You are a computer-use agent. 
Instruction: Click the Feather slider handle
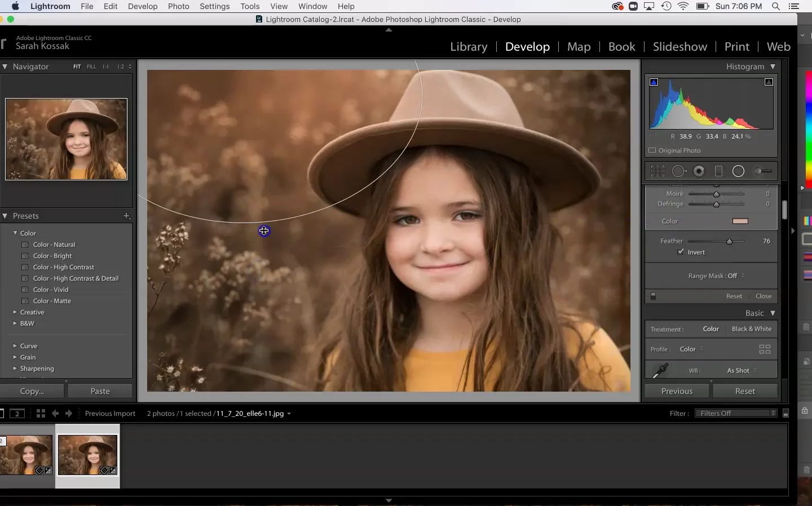tap(729, 241)
